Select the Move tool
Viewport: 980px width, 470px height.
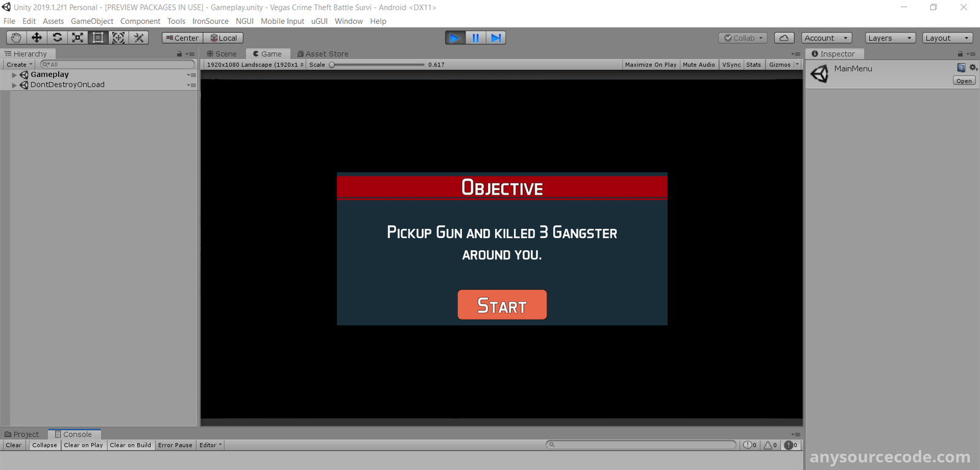point(37,38)
